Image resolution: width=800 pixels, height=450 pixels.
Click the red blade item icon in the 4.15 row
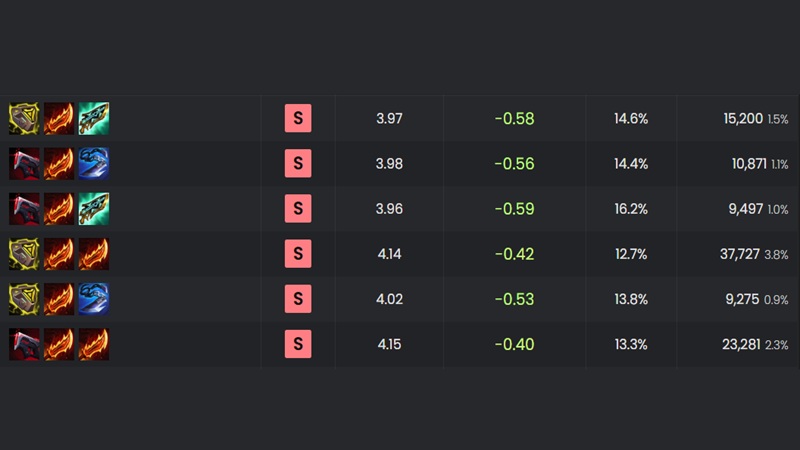pyautogui.click(x=24, y=344)
